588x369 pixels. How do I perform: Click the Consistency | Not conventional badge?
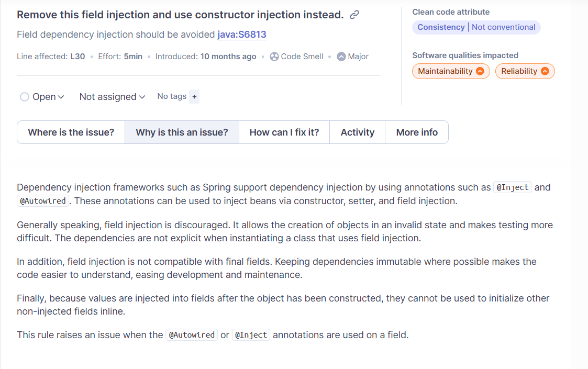[476, 27]
